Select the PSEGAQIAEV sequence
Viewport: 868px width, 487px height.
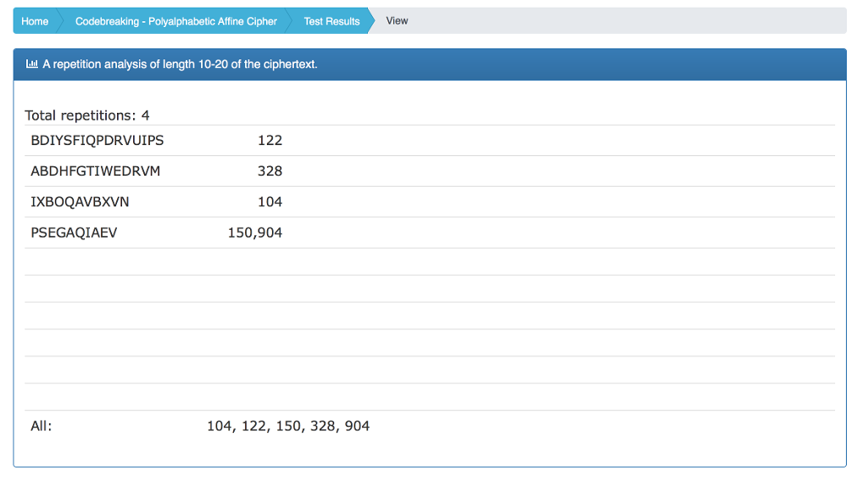click(74, 232)
